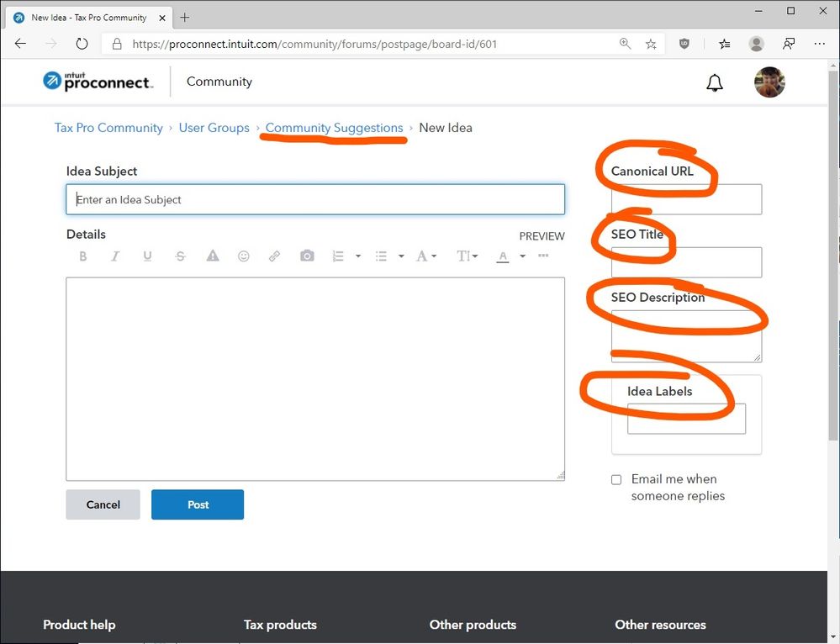Expand the numbered list dropdown arrow
The image size is (840, 644).
tap(358, 256)
